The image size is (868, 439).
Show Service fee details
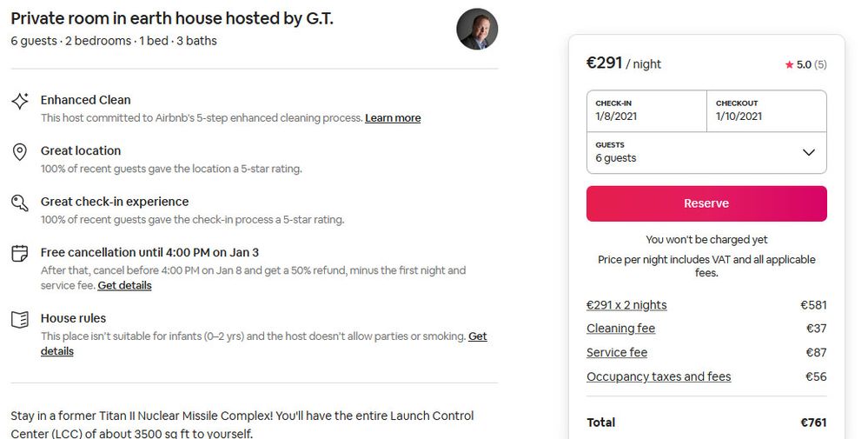click(617, 353)
